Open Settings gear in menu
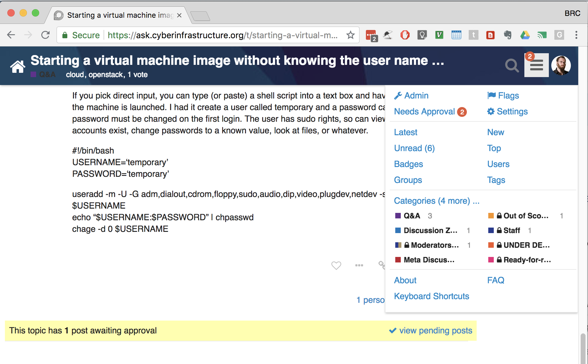The width and height of the screenshot is (588, 364). tap(508, 111)
